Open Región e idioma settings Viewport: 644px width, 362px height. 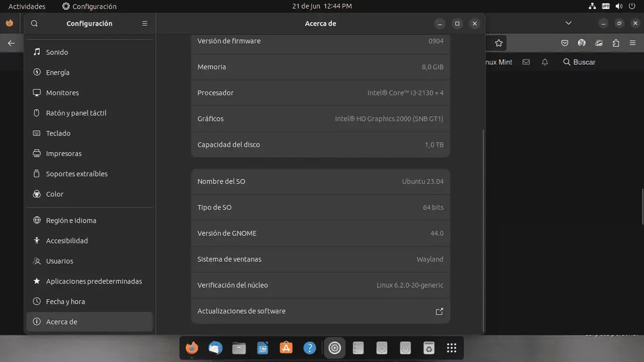(89, 220)
